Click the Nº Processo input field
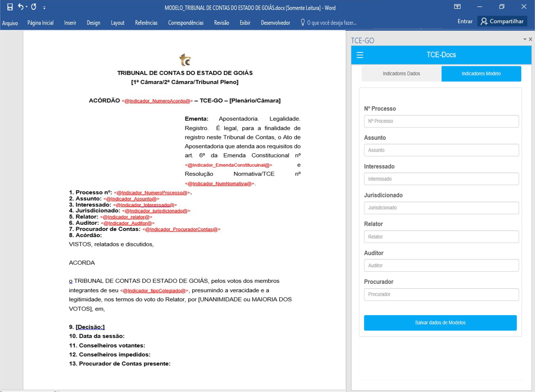The width and height of the screenshot is (535, 392). pos(441,121)
